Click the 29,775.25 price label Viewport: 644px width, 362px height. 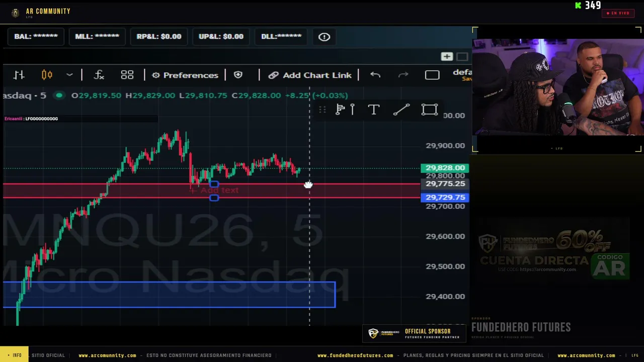(445, 184)
